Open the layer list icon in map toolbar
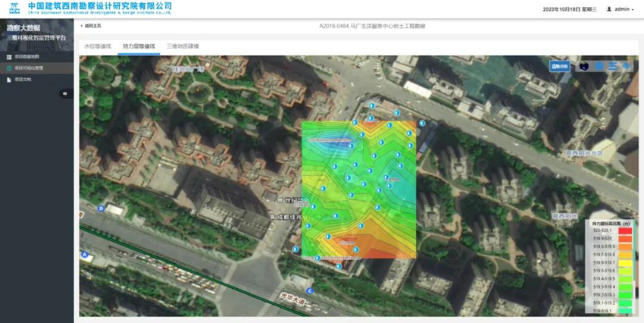 pos(613,67)
